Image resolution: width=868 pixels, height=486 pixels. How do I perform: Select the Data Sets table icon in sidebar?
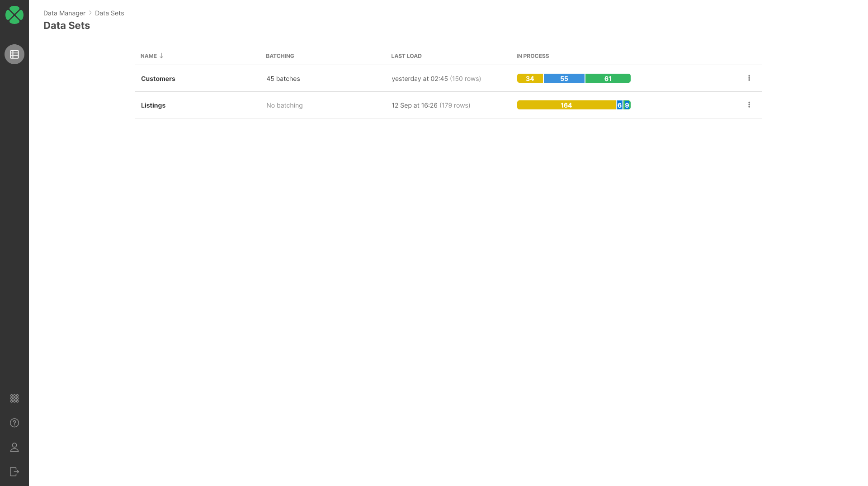click(x=14, y=54)
